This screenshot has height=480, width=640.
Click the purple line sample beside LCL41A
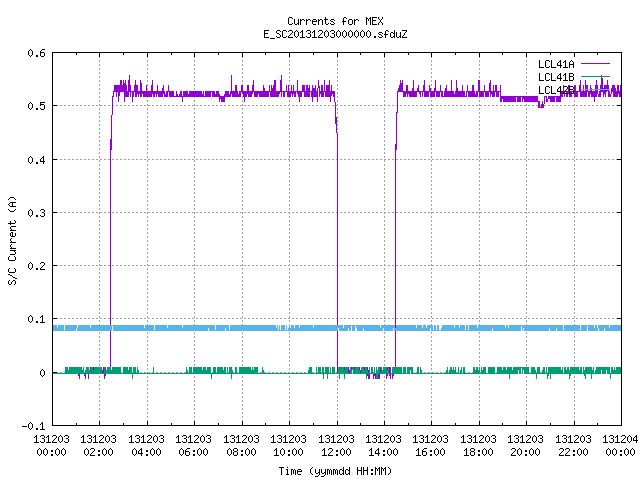(x=595, y=64)
